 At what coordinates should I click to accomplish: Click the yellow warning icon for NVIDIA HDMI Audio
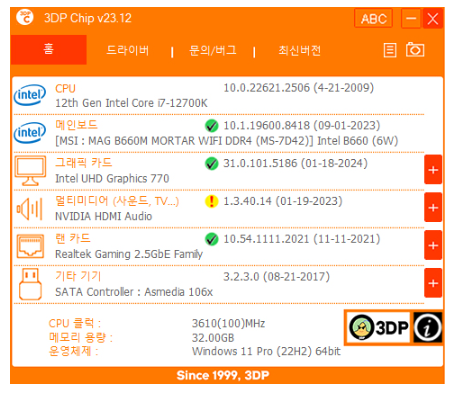pyautogui.click(x=211, y=201)
